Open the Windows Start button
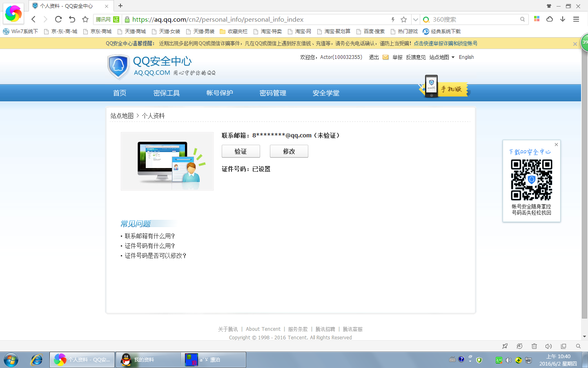The width and height of the screenshot is (588, 368). pyautogui.click(x=11, y=360)
